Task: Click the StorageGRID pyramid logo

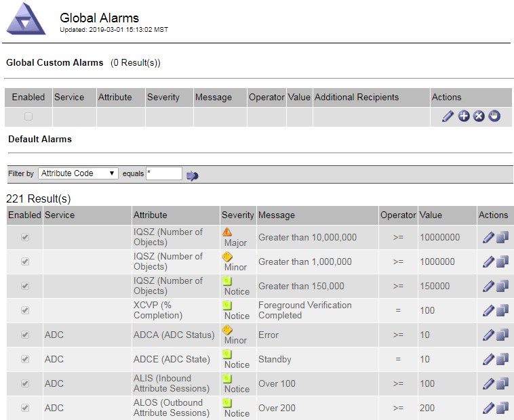Action: (26, 19)
